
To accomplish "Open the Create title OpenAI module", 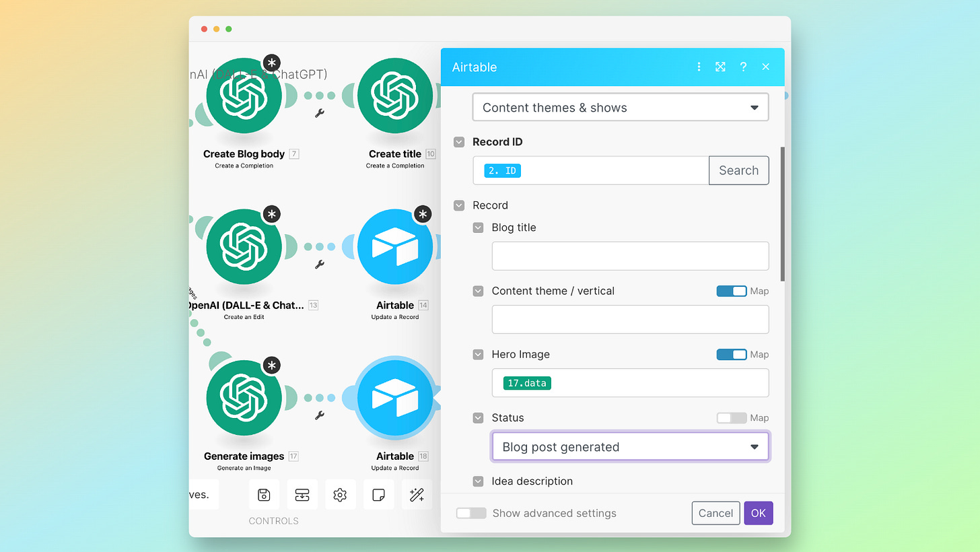I will (x=395, y=95).
